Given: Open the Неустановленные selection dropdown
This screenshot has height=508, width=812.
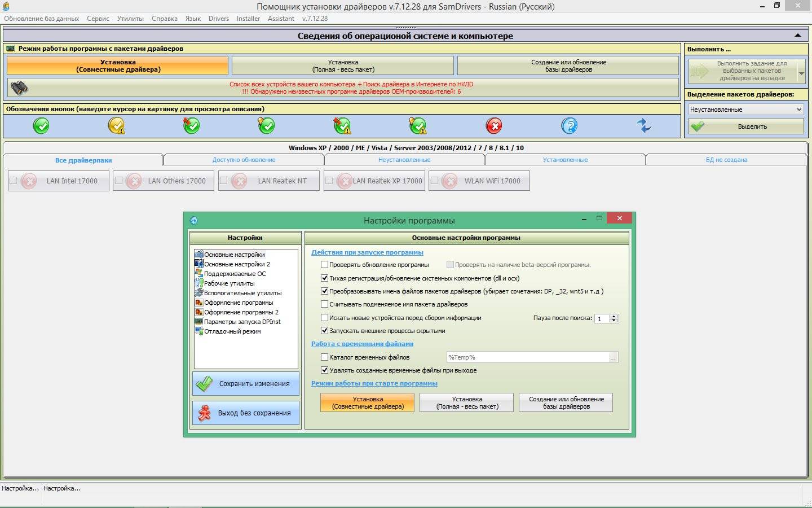Looking at the screenshot, I should (745, 110).
